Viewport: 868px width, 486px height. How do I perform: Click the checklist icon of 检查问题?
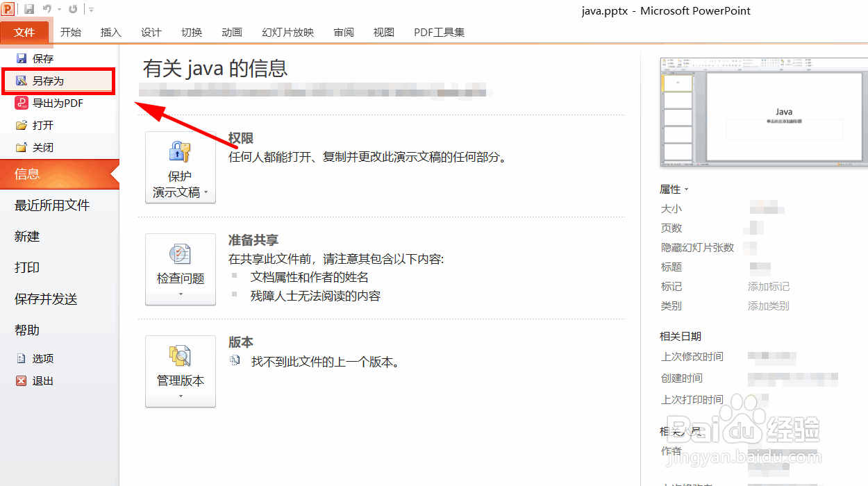point(180,254)
